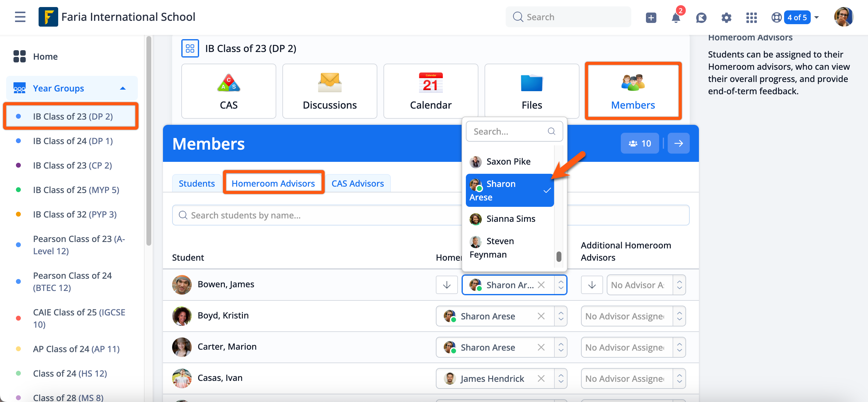Open the Calendar tile

click(x=430, y=91)
